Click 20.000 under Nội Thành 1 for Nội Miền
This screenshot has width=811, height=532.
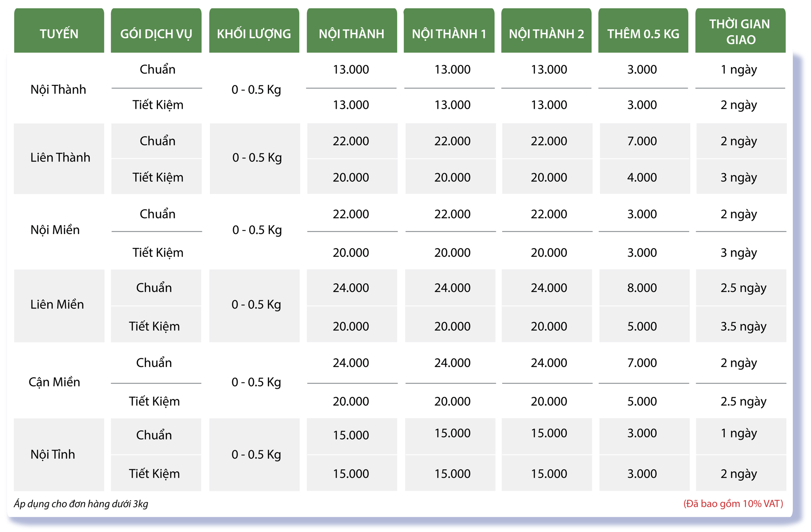[x=452, y=253]
